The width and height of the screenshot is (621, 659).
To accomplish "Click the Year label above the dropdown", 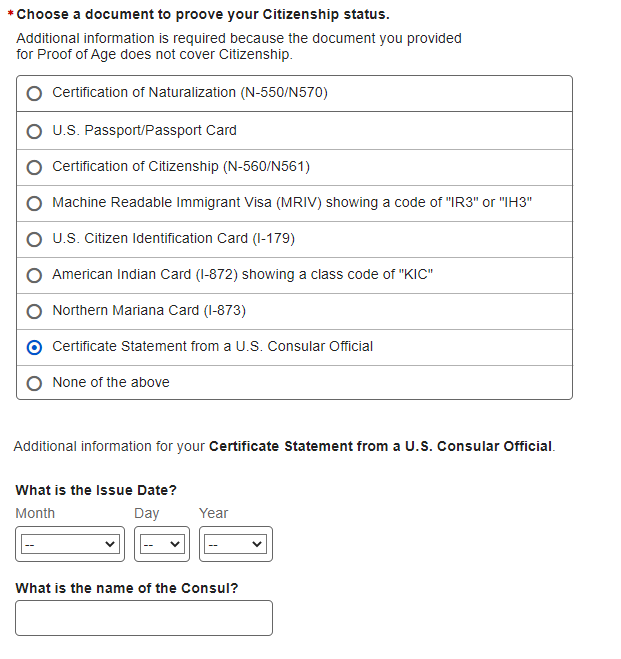I will tap(213, 513).
